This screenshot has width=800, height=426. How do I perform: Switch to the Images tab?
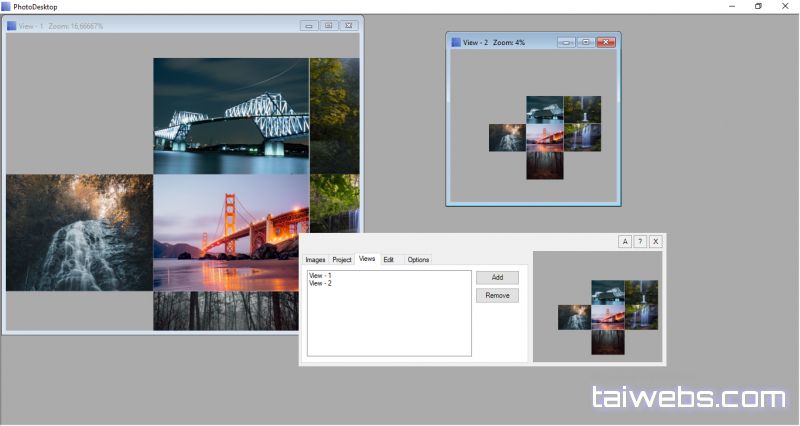[315, 260]
